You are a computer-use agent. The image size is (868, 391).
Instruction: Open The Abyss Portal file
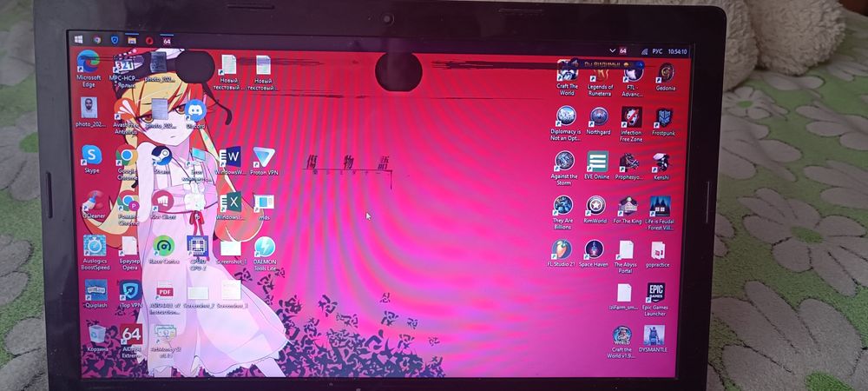(626, 257)
